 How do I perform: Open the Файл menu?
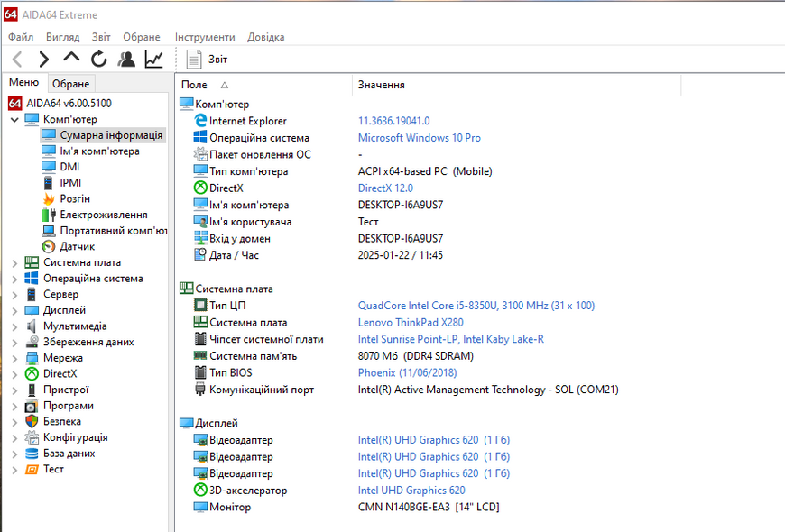pyautogui.click(x=21, y=37)
